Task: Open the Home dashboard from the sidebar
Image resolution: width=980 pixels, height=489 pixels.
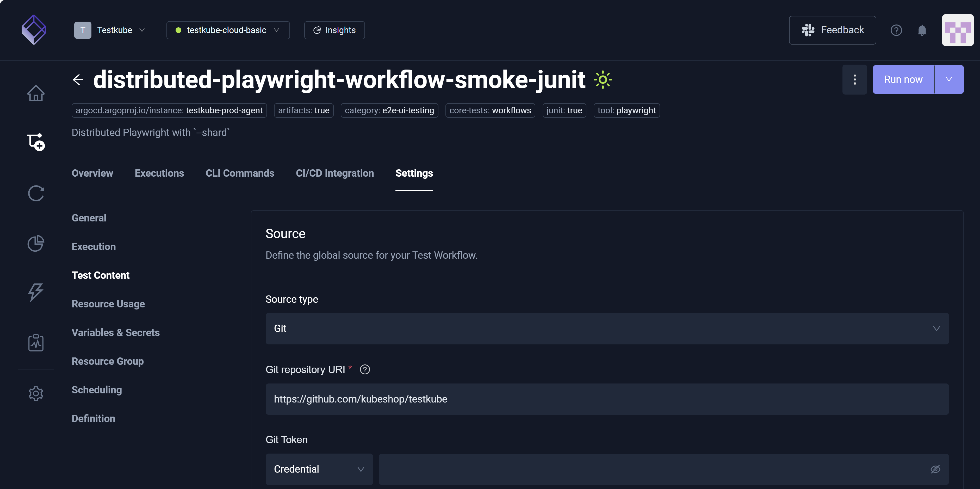Action: (36, 93)
